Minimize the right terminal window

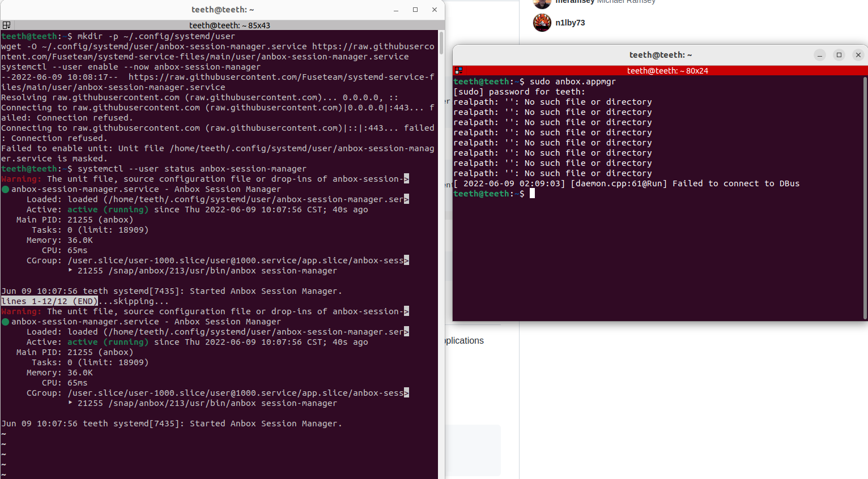coord(820,55)
